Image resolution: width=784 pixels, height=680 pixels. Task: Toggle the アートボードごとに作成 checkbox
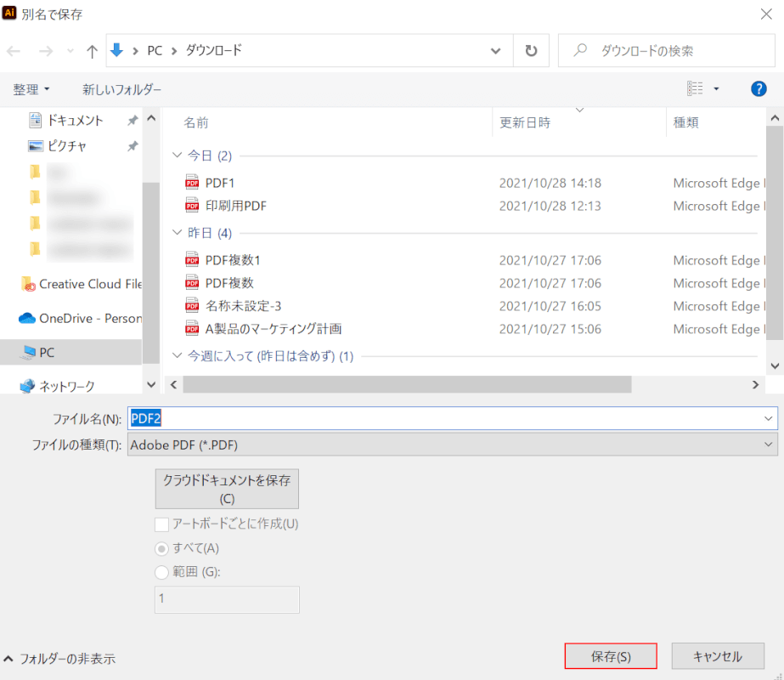[x=161, y=524]
